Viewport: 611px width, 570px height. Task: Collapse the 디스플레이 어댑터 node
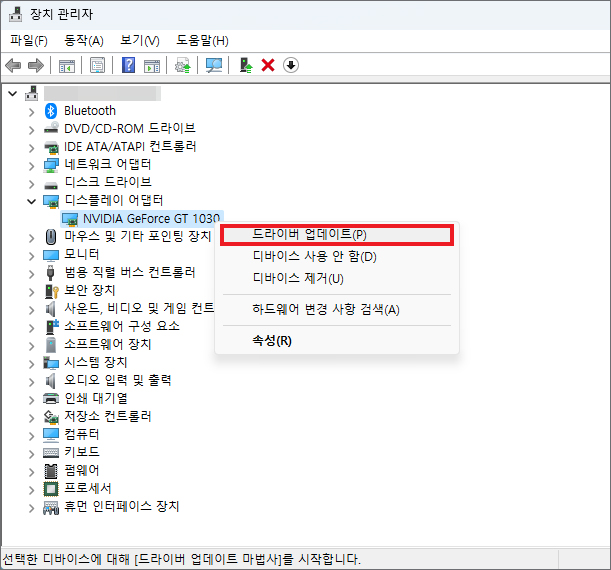[32, 201]
